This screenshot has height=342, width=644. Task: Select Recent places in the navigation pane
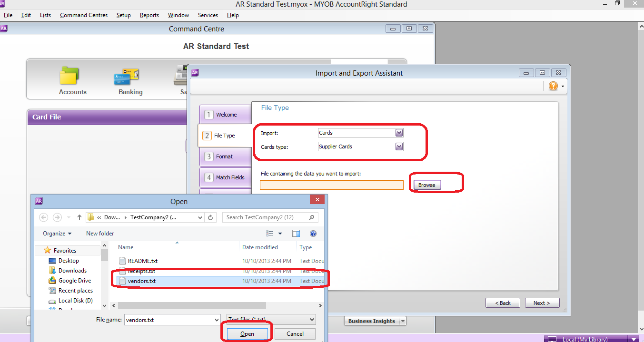[70, 291]
